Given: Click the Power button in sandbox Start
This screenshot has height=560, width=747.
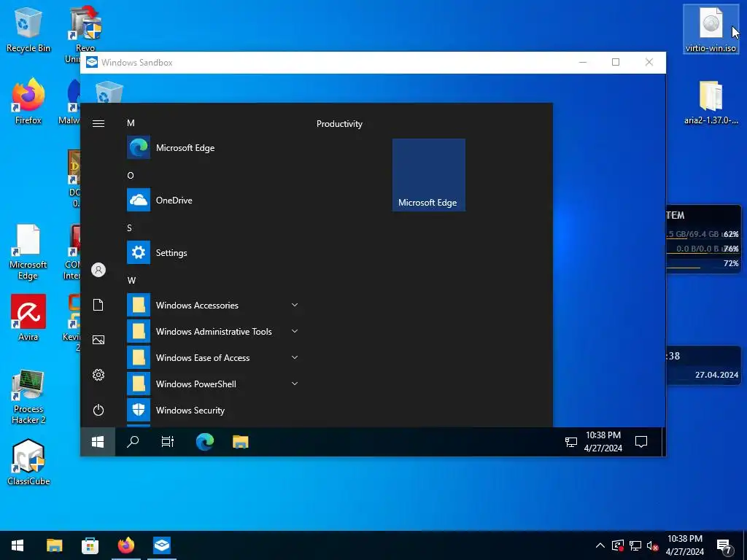Looking at the screenshot, I should coord(98,410).
